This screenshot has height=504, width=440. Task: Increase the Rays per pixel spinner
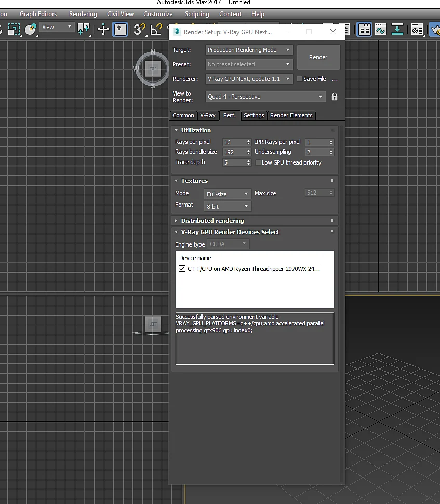point(249,141)
